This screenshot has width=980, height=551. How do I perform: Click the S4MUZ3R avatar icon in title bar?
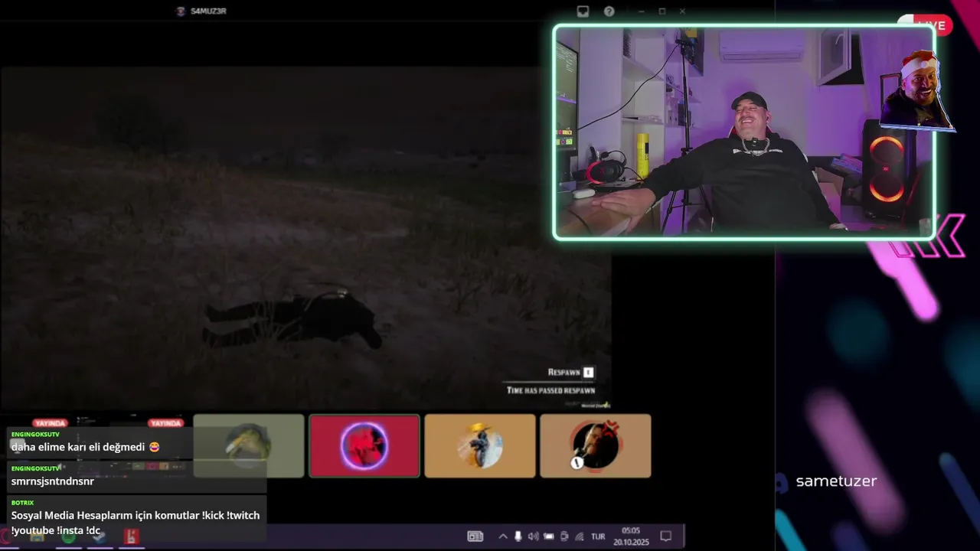pyautogui.click(x=181, y=11)
